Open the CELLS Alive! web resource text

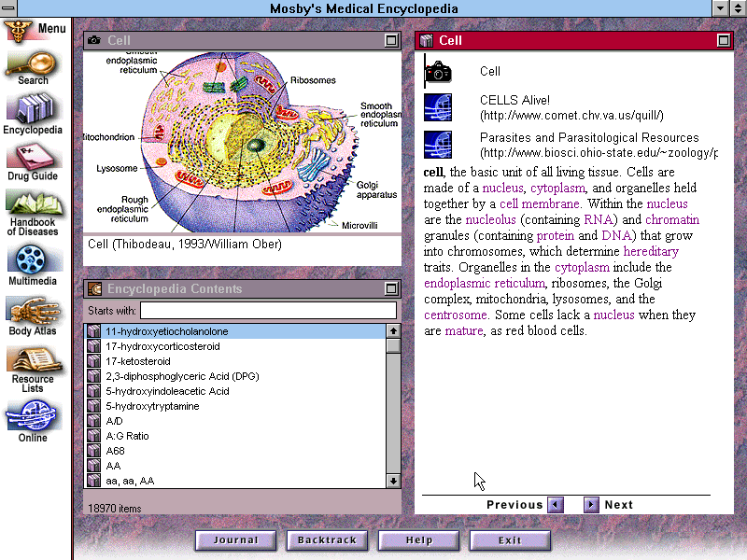point(571,107)
